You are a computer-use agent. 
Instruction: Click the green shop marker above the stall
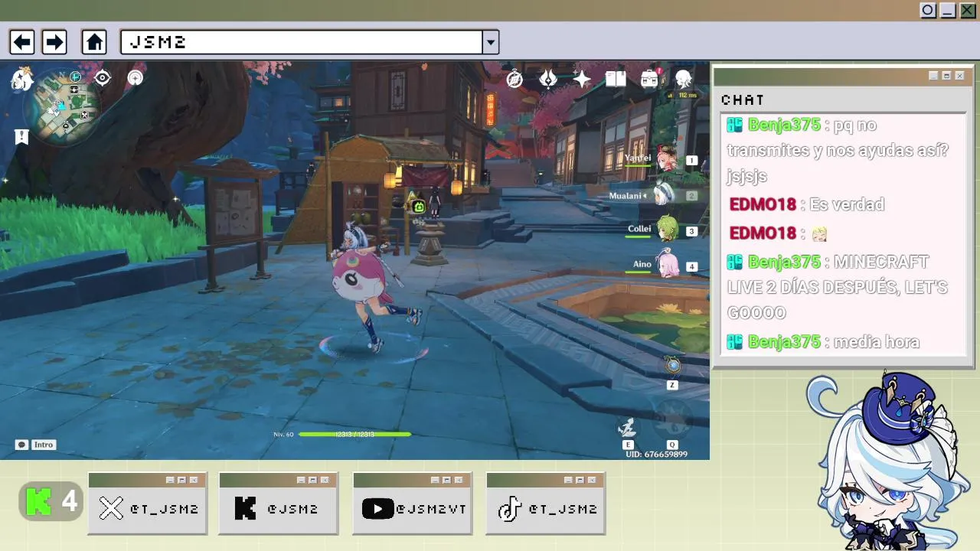[x=418, y=207]
